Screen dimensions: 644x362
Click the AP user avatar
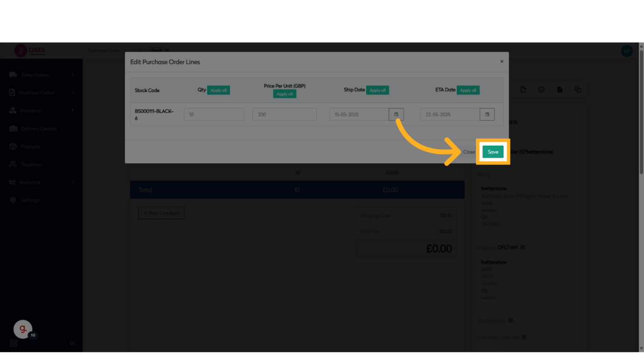click(x=626, y=51)
